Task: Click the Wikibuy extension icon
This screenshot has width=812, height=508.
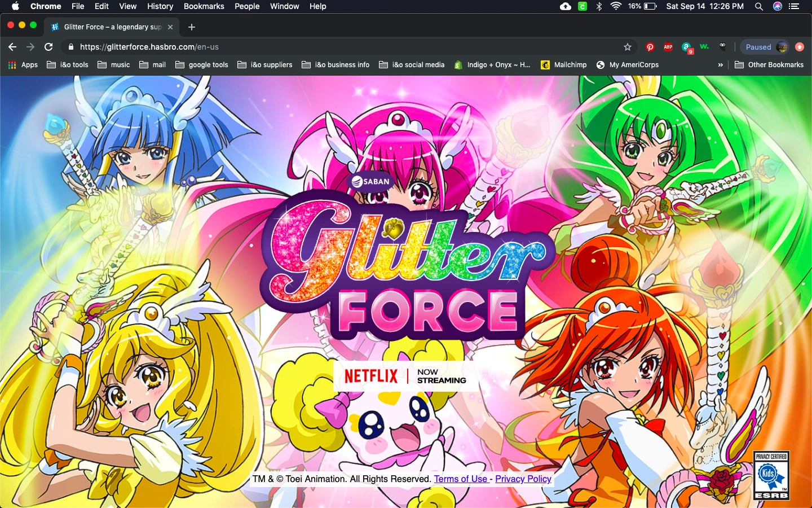Action: point(704,47)
